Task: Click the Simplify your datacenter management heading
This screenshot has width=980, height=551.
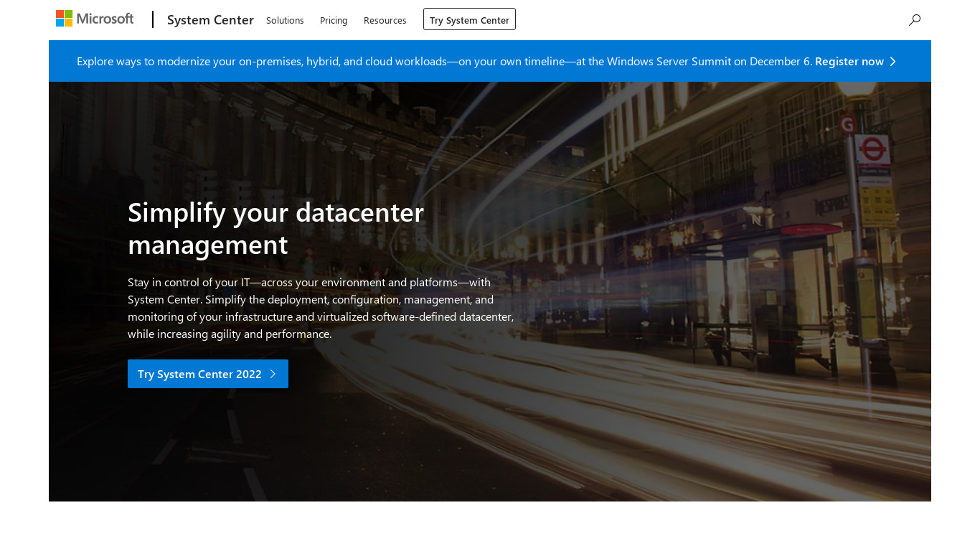Action: click(x=275, y=228)
